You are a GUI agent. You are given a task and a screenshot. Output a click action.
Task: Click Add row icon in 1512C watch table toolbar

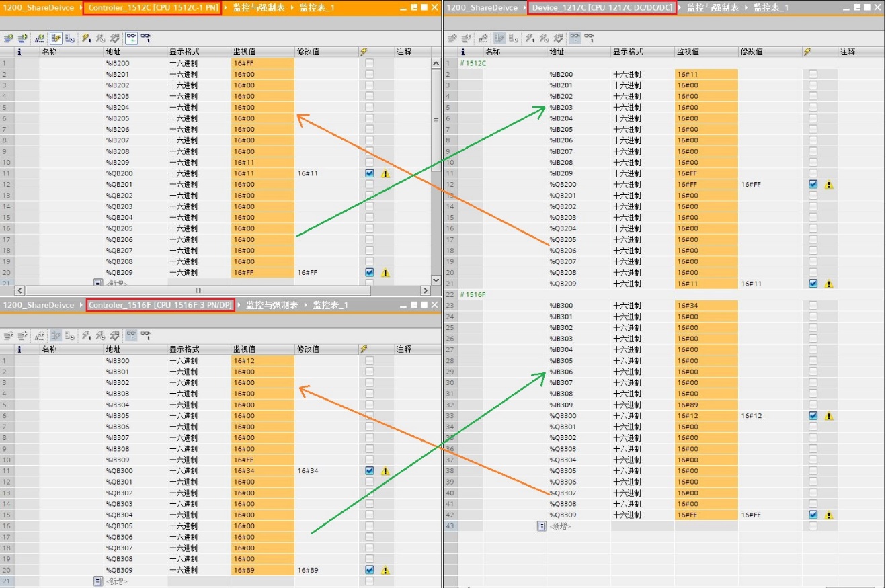22,38
